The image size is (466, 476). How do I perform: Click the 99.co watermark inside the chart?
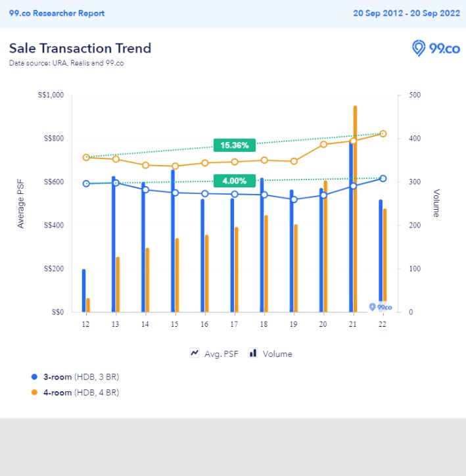[x=381, y=307]
